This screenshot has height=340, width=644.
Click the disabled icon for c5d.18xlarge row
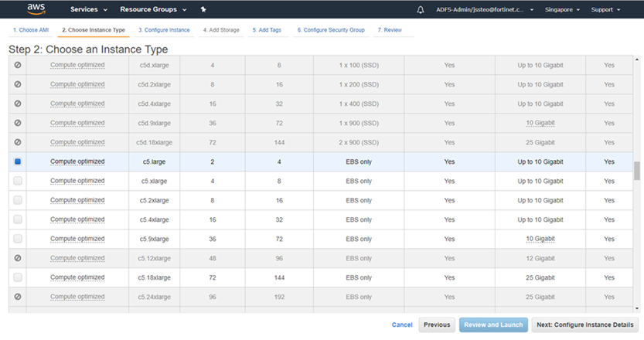coord(17,142)
